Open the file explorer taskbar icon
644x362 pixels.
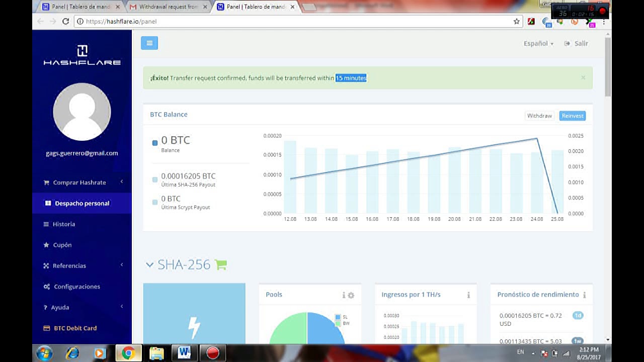pyautogui.click(x=156, y=353)
